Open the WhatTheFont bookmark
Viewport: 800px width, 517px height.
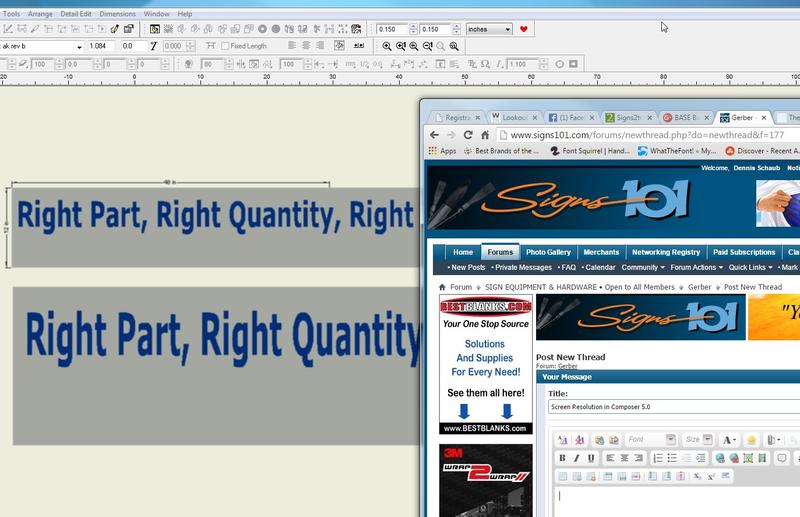(677, 151)
